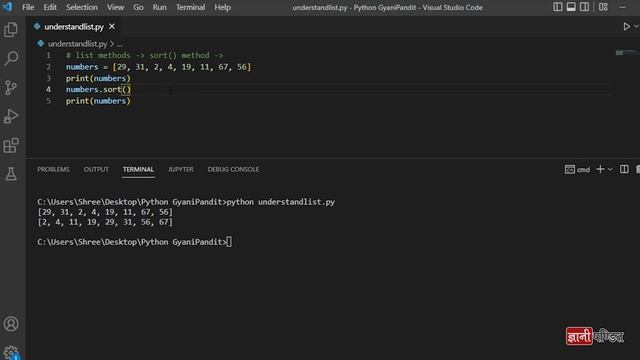
Task: Toggle primary side bar layout icon
Action: click(x=558, y=7)
